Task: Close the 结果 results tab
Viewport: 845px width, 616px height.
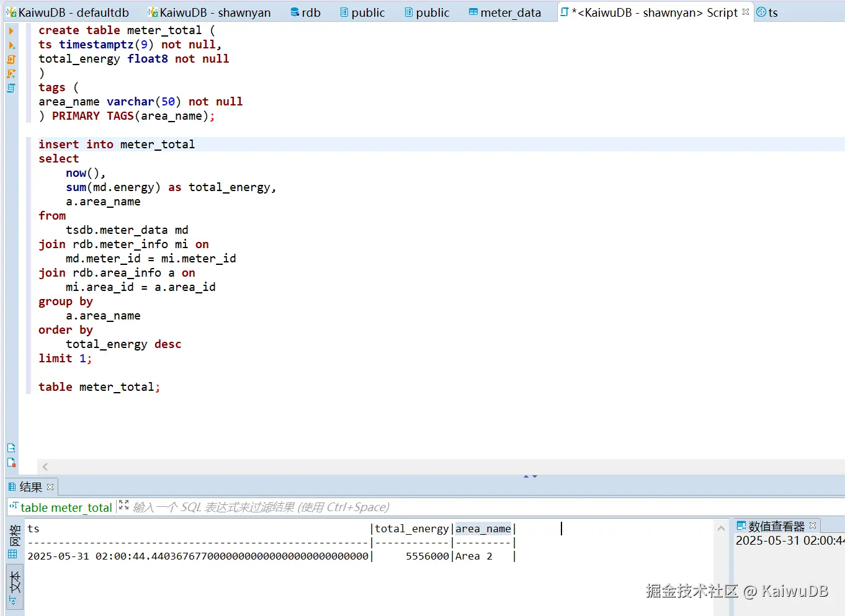Action: pos(50,487)
